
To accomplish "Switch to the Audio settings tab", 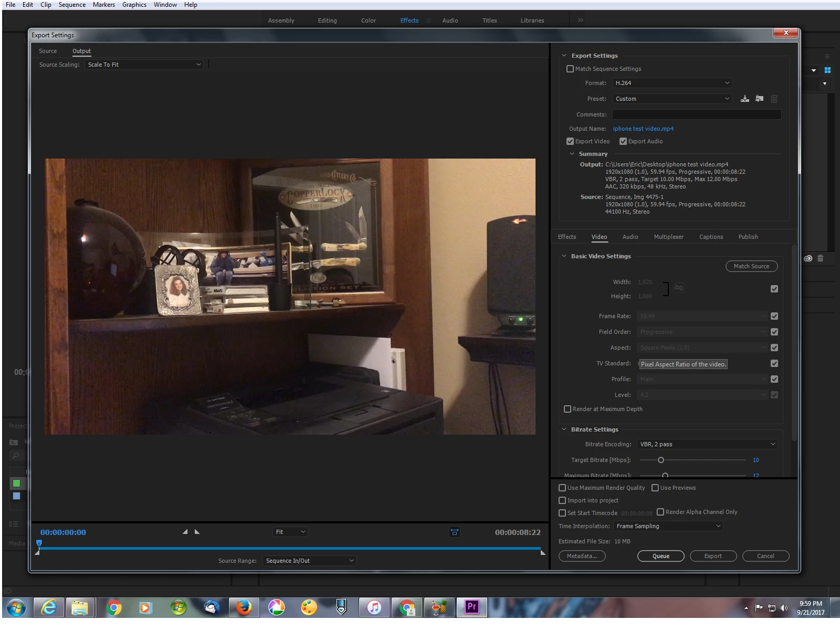I will point(630,237).
